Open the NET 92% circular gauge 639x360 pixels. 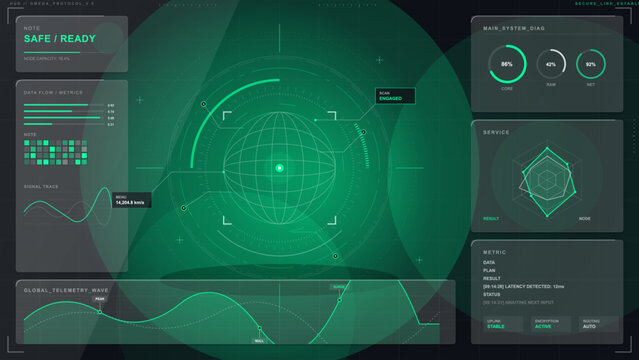click(591, 64)
